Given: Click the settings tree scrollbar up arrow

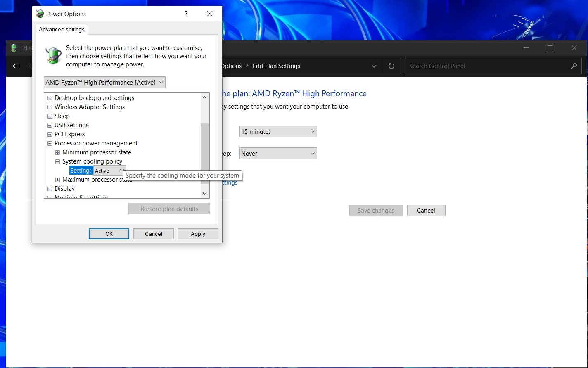Looking at the screenshot, I should click(x=204, y=97).
